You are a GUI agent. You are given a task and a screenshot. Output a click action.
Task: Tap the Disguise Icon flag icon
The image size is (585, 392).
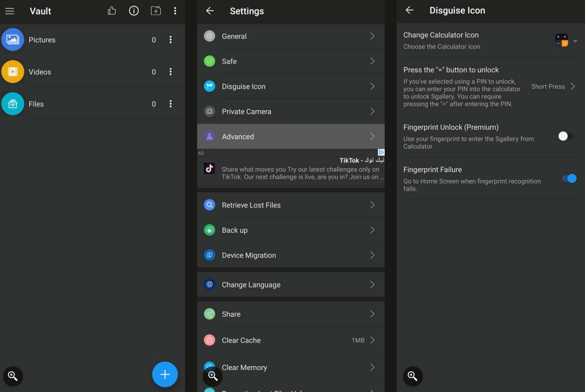point(209,86)
